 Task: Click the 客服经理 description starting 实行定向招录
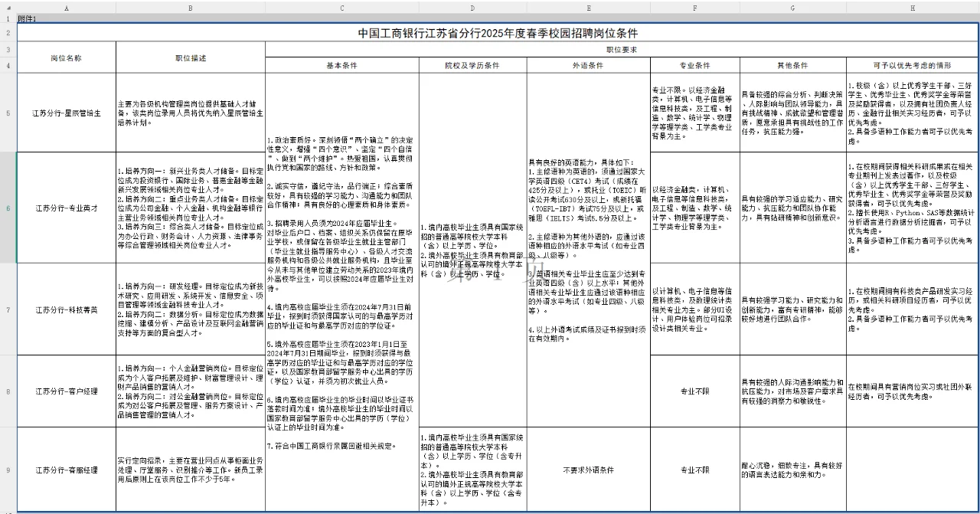(191, 469)
